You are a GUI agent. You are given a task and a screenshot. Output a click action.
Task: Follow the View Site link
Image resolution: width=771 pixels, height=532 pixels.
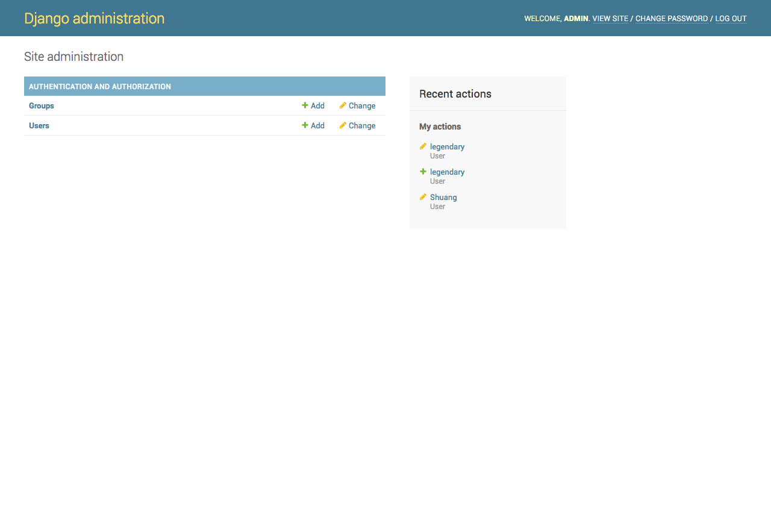click(610, 19)
